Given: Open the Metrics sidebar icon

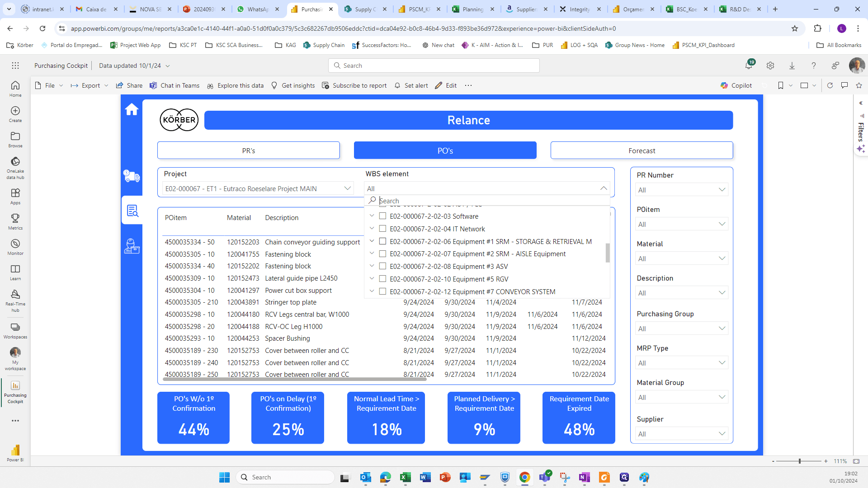Looking at the screenshot, I should 15,221.
